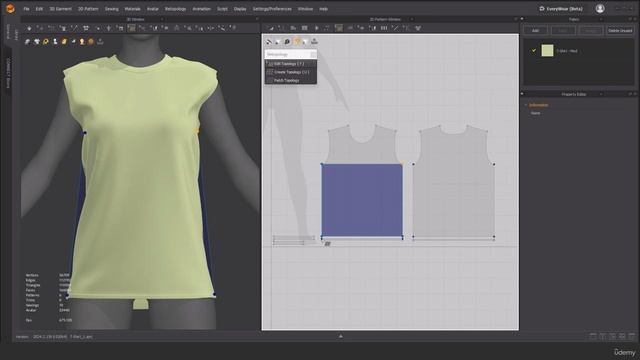640x360 pixels.
Task: Click the last bottom-right window layout icon
Action: click(x=632, y=336)
